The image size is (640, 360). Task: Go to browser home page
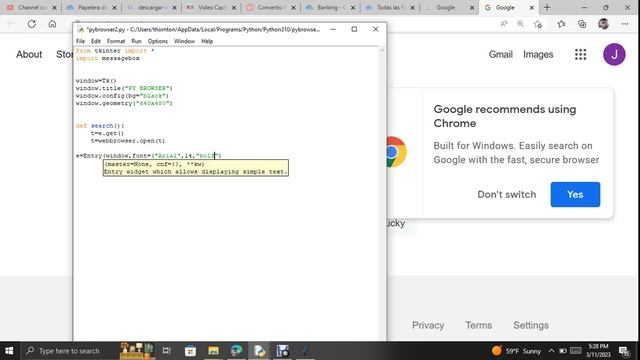tap(52, 24)
